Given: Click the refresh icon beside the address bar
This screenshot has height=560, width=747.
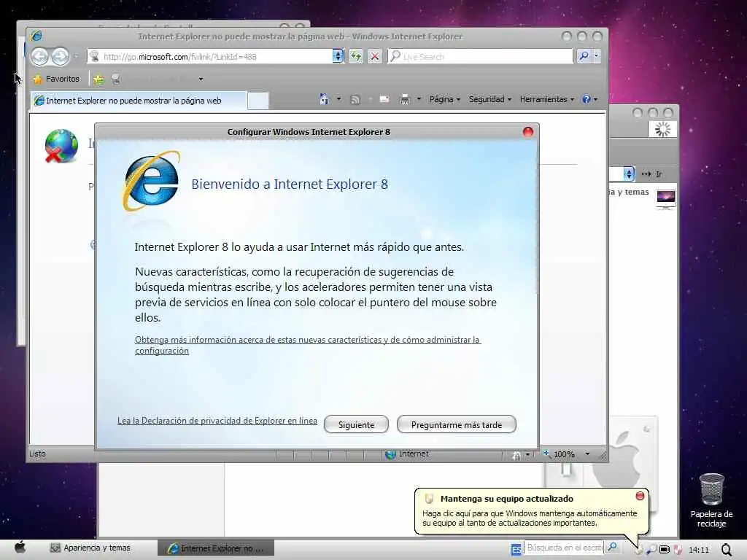Looking at the screenshot, I should [355, 56].
